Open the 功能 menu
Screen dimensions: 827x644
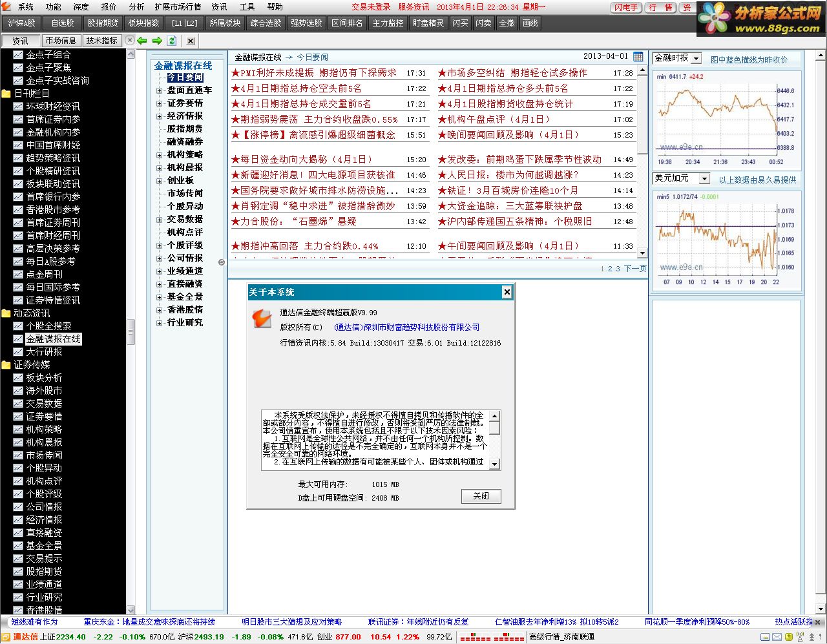[x=54, y=6]
